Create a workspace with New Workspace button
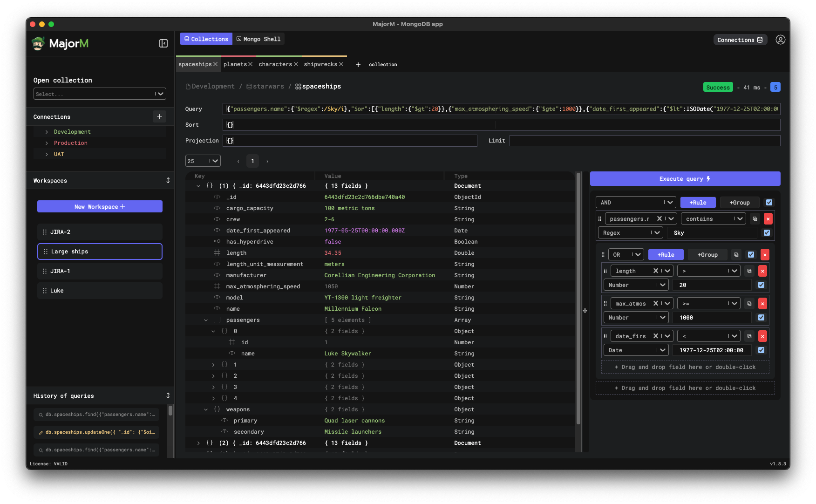 coord(100,206)
